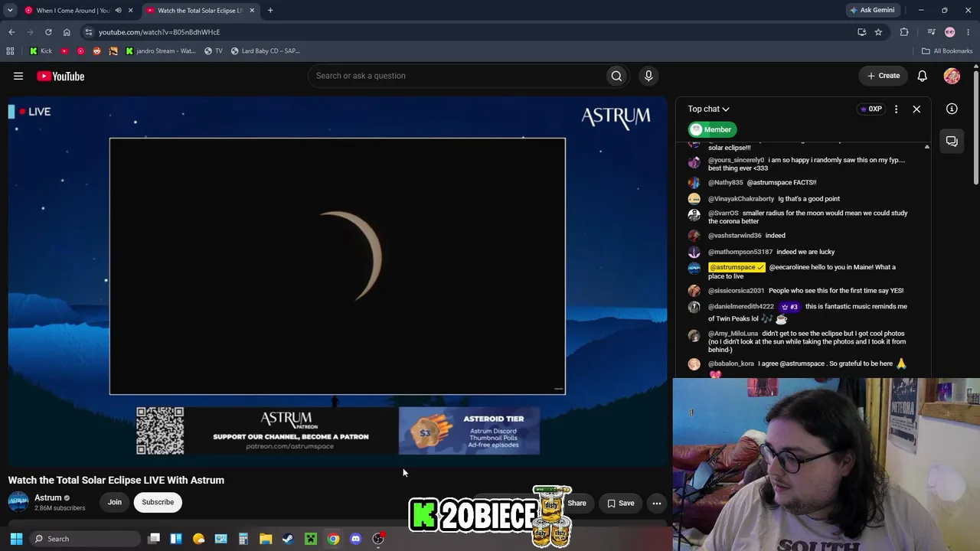
Task: Select the Watch the Total Solar Eclipse tab
Action: click(199, 10)
